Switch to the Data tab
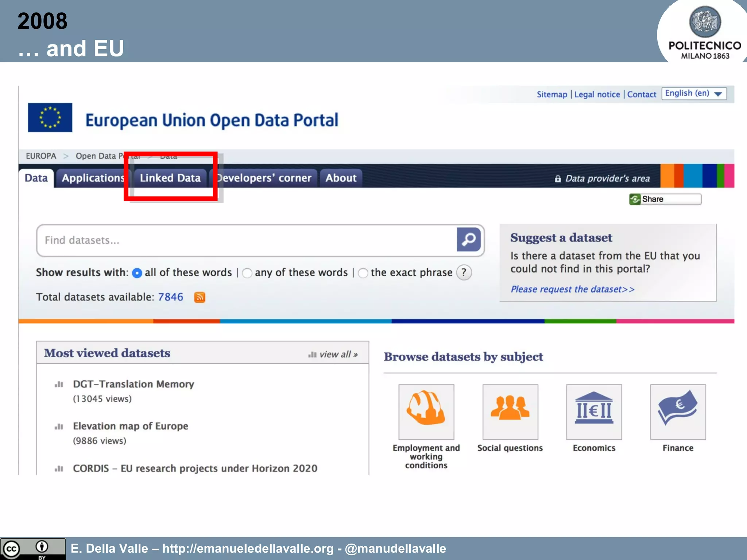This screenshot has height=560, width=747. 36,178
